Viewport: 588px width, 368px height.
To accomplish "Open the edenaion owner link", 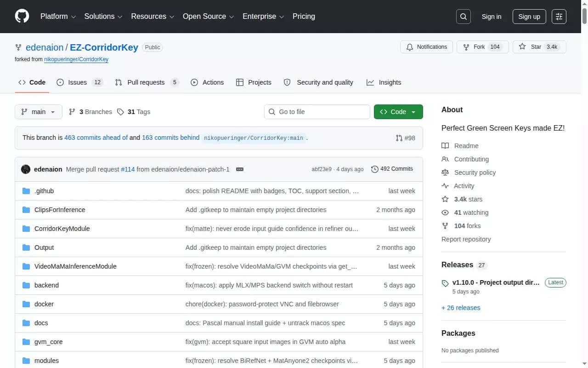I will pos(45,47).
